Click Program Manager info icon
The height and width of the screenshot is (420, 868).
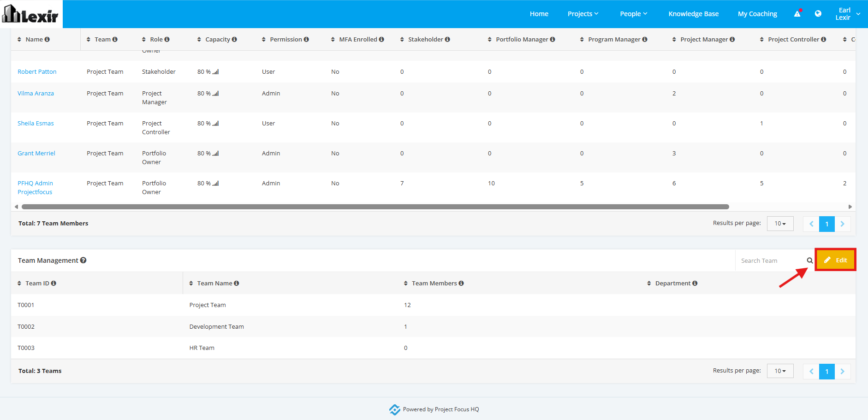coord(645,40)
